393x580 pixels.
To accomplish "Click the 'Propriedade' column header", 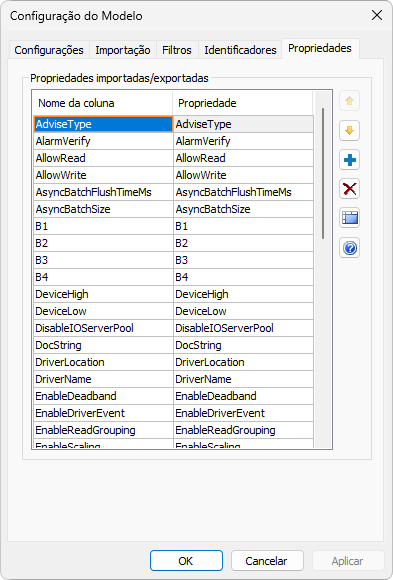I will click(243, 103).
